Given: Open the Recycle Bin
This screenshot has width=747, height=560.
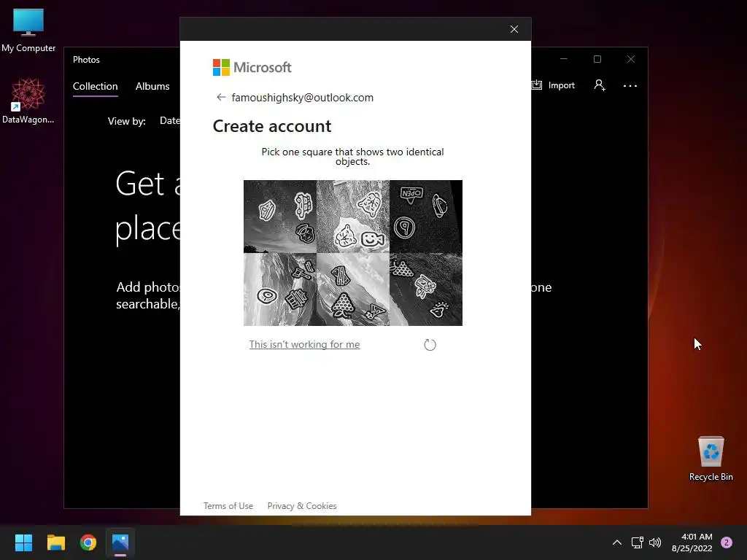Looking at the screenshot, I should [x=711, y=459].
